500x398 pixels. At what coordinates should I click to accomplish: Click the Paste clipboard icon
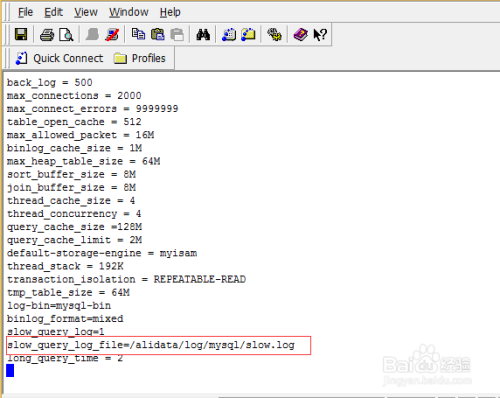[158, 34]
